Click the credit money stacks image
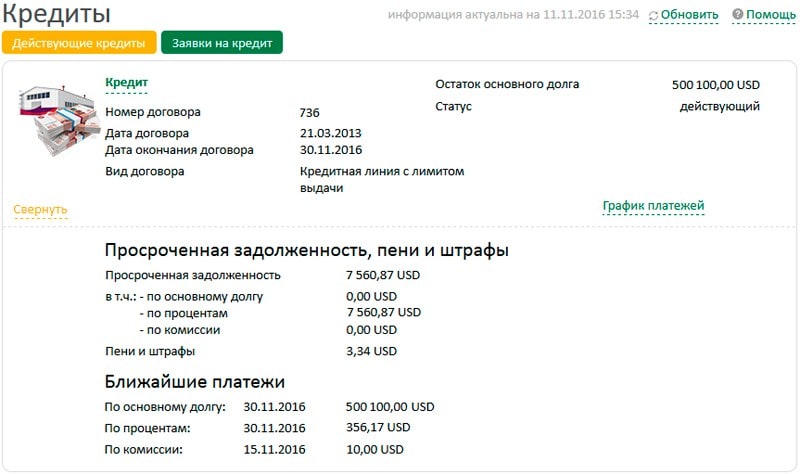The height and width of the screenshot is (474, 800). (58, 120)
